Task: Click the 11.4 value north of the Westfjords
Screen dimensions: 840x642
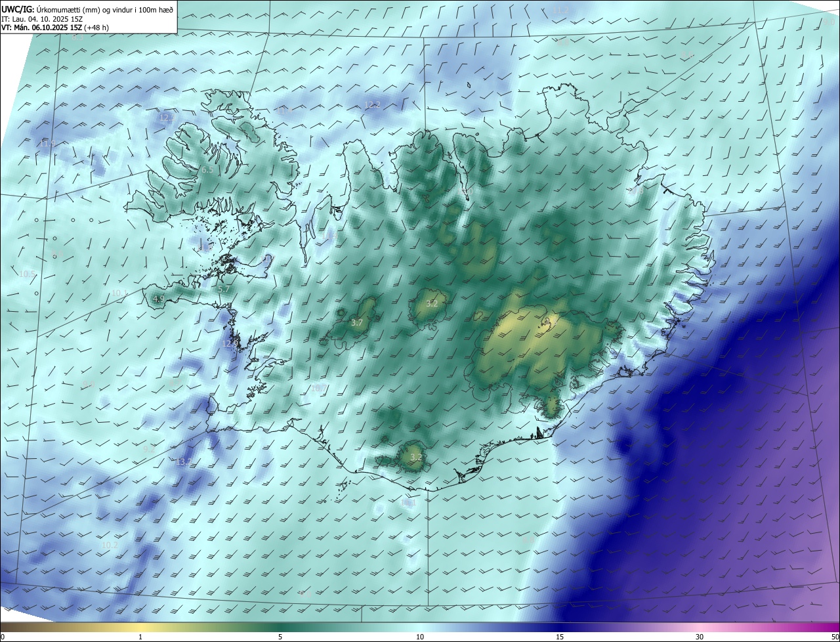Action: click(286, 111)
